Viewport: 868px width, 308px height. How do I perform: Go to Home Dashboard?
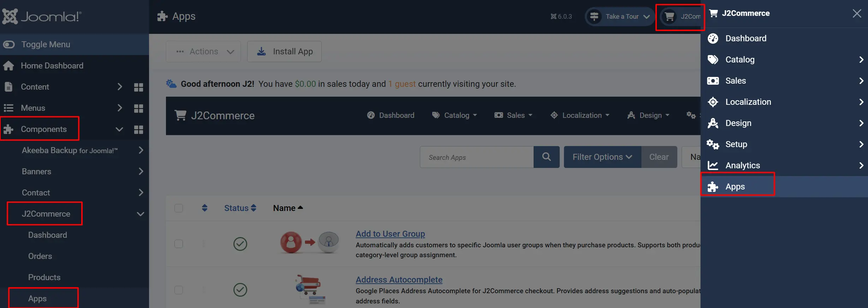point(52,66)
